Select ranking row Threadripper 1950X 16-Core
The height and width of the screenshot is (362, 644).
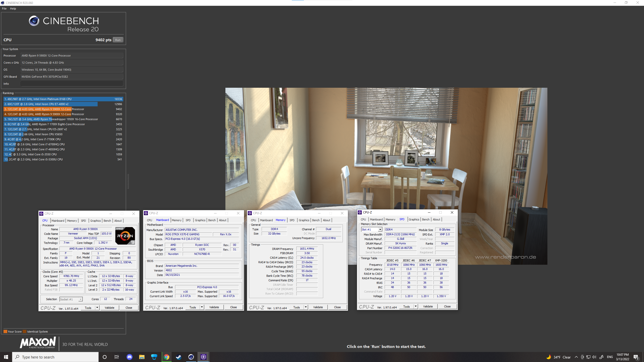click(x=63, y=119)
